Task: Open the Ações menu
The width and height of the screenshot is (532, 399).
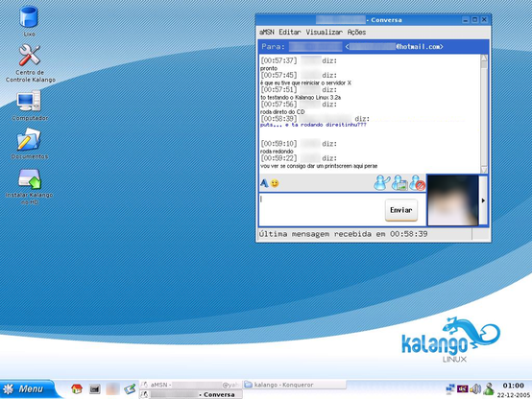Action: [356, 33]
